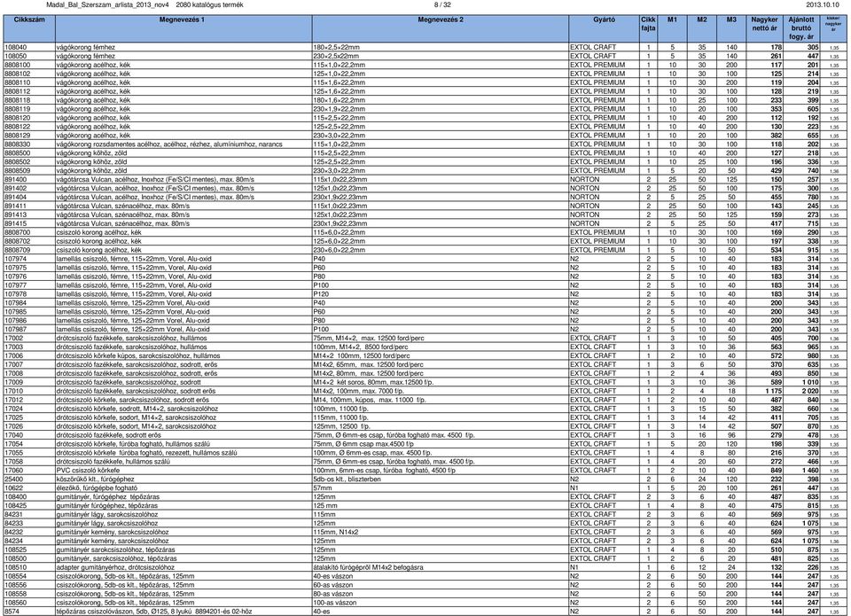Screen dimensions: 851x616
Task: Select item number 10622
Action: (13, 487)
